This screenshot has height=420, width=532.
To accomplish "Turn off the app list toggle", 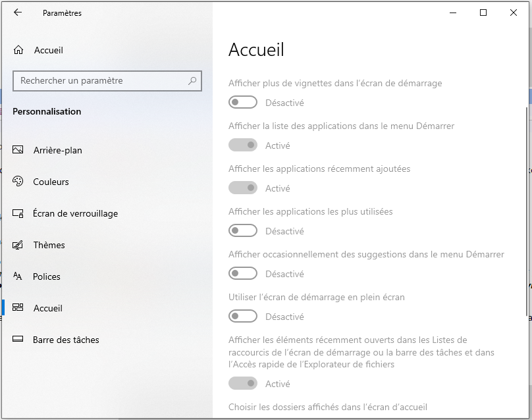I will tap(242, 145).
